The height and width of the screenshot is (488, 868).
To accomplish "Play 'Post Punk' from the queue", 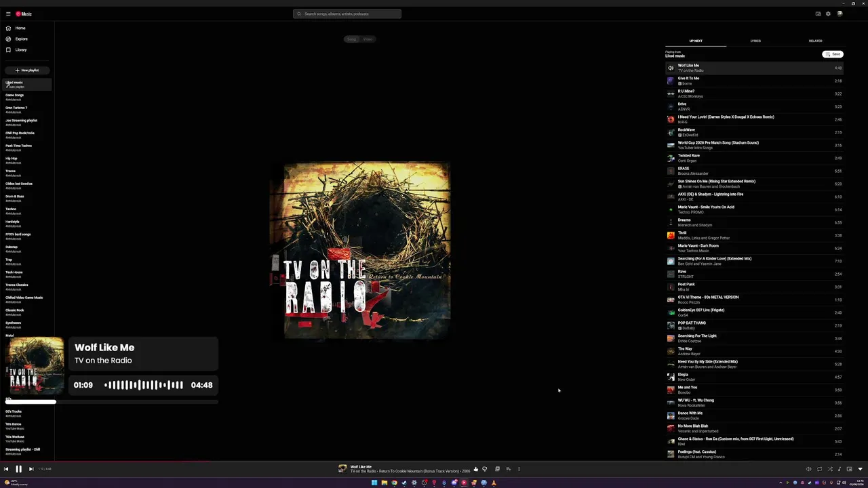I will point(755,287).
